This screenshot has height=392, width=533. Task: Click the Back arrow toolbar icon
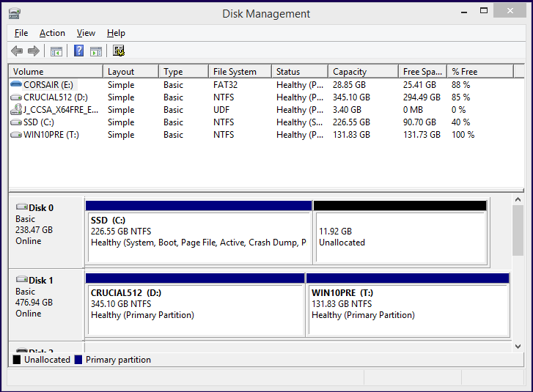(17, 51)
